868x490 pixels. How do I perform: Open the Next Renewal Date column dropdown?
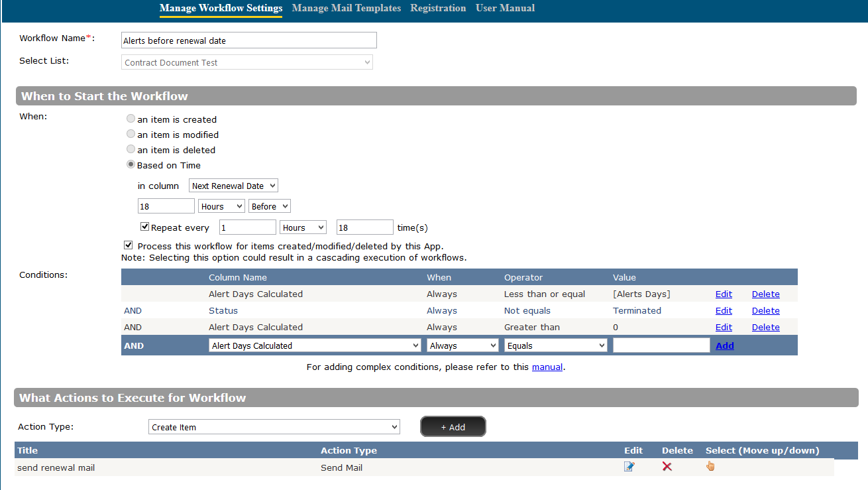233,186
